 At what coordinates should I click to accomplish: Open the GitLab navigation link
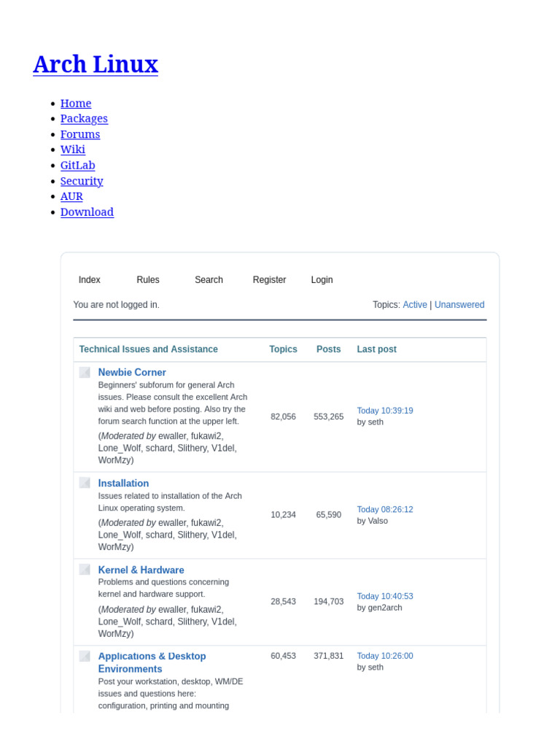(x=77, y=166)
